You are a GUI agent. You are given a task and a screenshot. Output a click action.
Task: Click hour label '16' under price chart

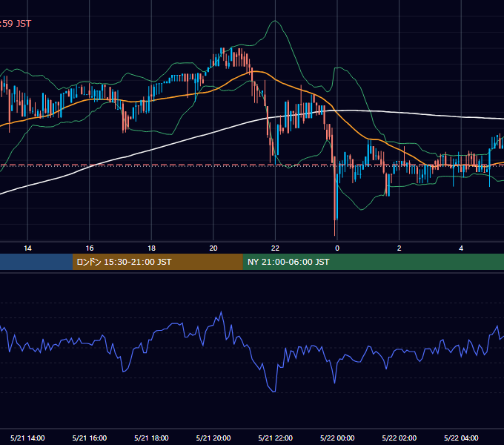click(90, 248)
